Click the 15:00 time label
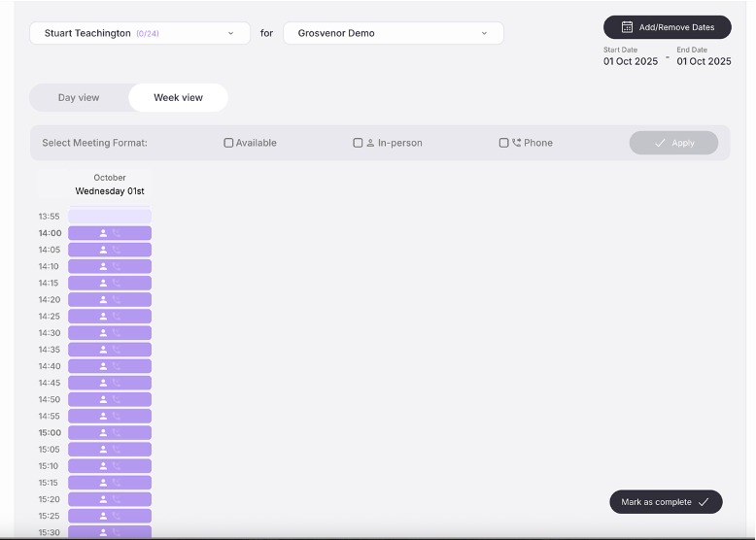 click(50, 432)
